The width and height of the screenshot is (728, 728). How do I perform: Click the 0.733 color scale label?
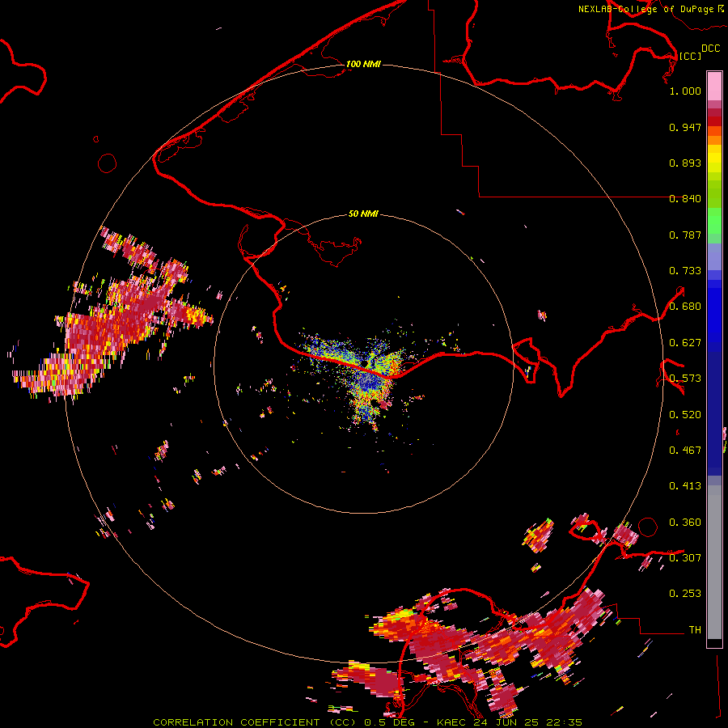[685, 271]
